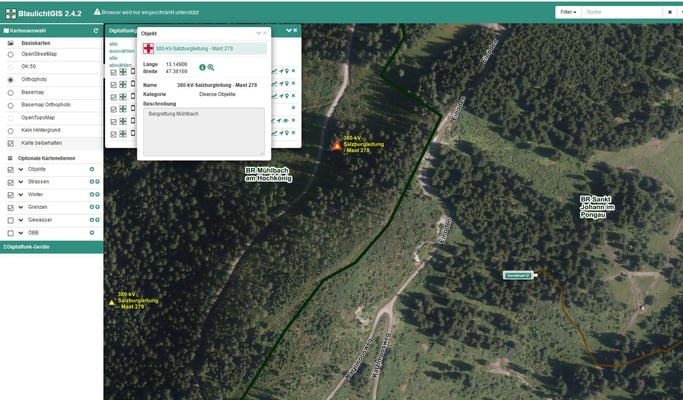This screenshot has height=400, width=683.
Task: Click the 'BR Sankt Johann im Pongau' map label
Action: pos(597,207)
